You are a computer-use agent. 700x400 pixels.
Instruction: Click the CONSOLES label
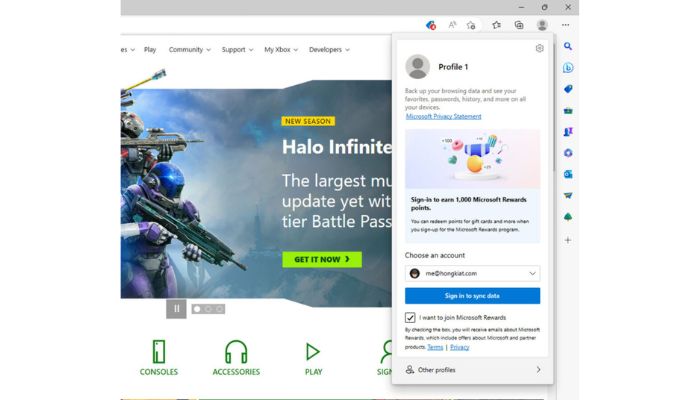[x=158, y=372]
